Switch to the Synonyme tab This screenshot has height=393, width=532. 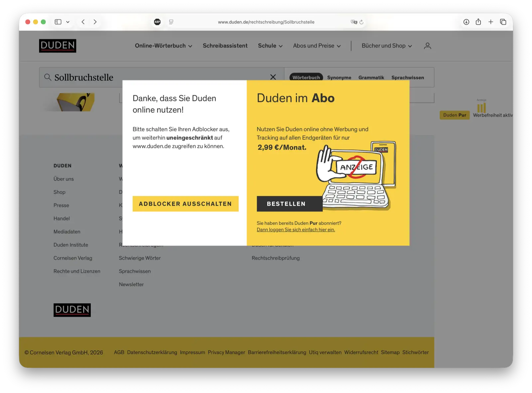click(339, 78)
